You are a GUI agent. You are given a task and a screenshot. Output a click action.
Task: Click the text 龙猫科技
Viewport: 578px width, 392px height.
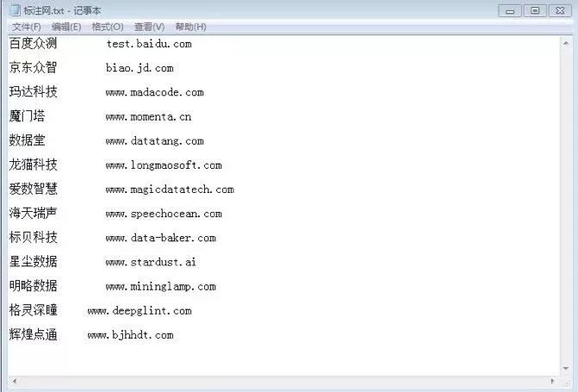coord(34,165)
